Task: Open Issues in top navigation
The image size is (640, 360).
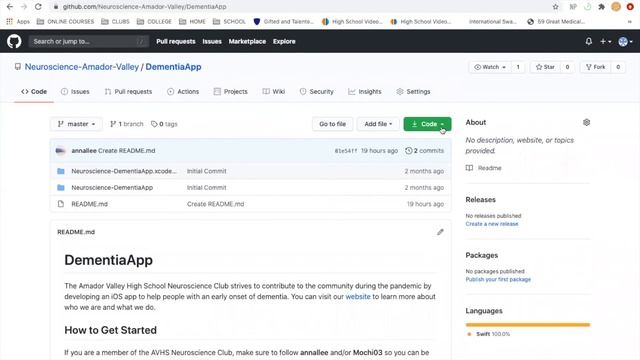Action: click(212, 41)
